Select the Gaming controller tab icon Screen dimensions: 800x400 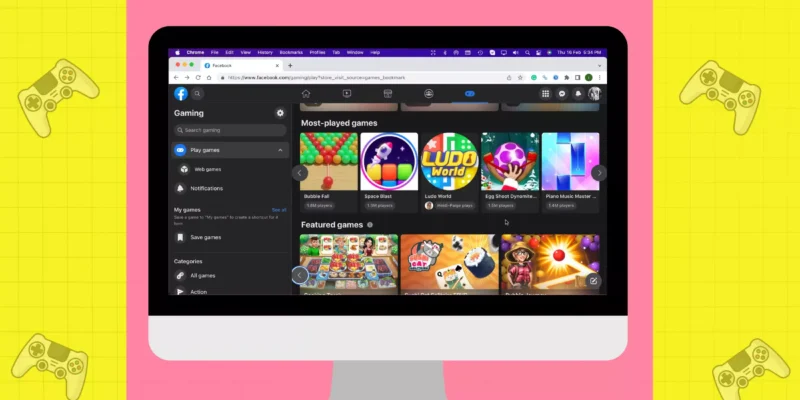[470, 93]
